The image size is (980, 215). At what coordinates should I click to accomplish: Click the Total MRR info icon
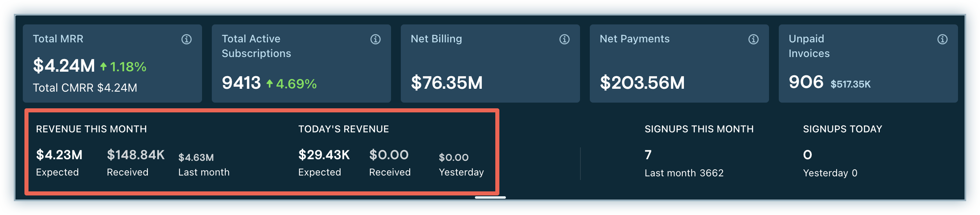(x=187, y=39)
